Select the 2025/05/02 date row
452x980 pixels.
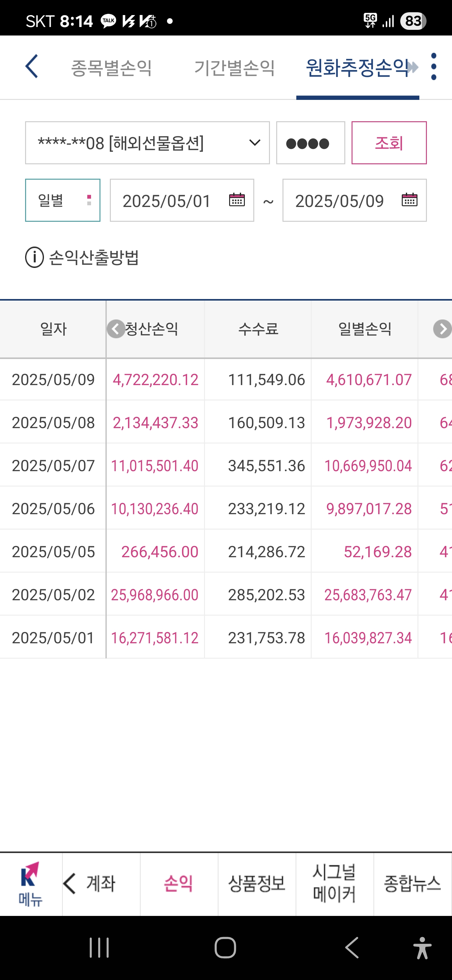(53, 595)
